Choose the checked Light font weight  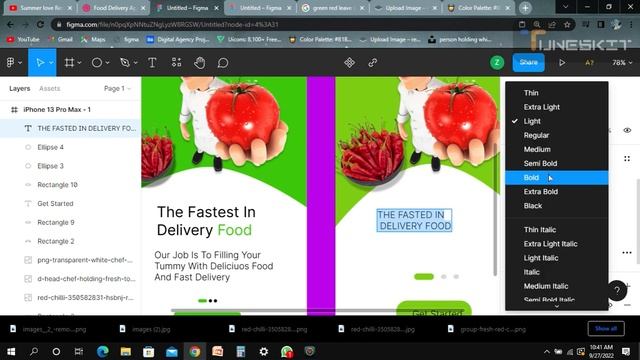[x=557, y=121]
